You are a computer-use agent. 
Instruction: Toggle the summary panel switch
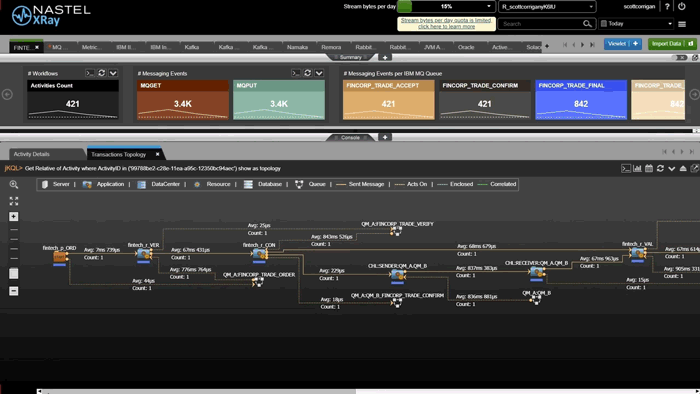coord(680,58)
